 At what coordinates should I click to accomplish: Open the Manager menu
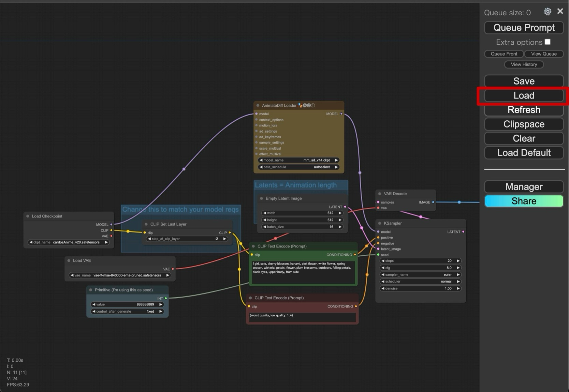524,187
